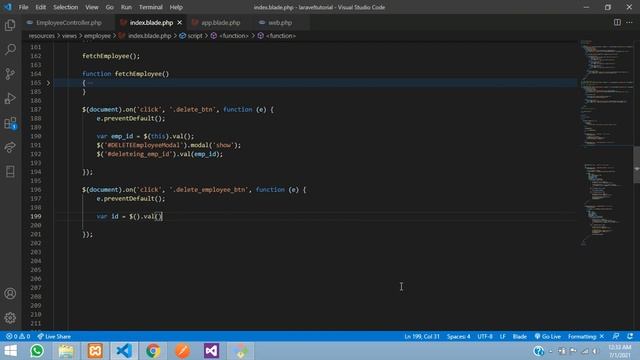Open the Extensions view

point(10,123)
